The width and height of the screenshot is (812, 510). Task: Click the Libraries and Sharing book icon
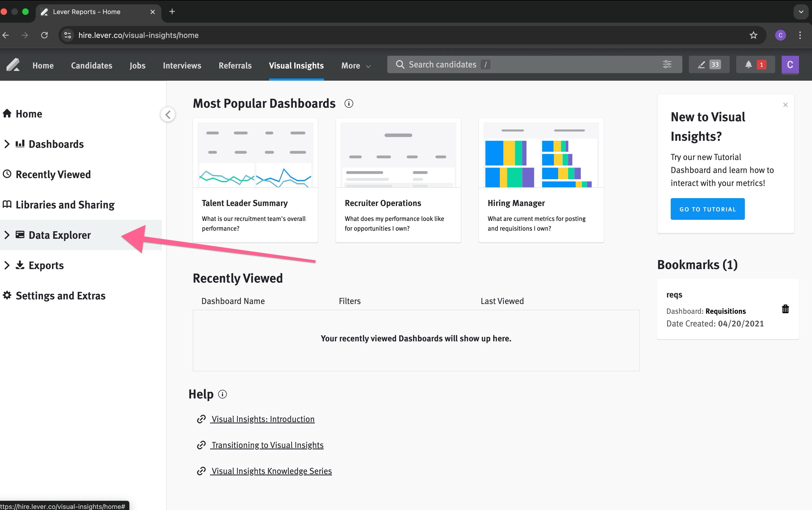(7, 204)
